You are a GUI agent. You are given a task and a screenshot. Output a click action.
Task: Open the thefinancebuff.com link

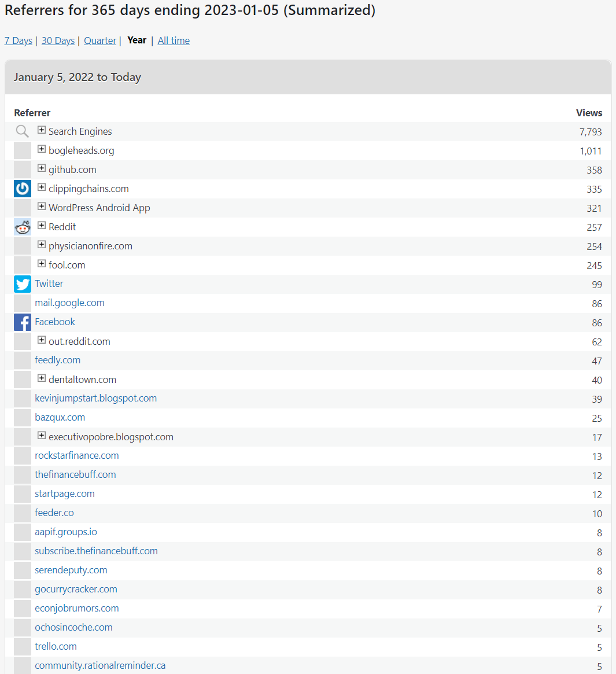click(x=75, y=474)
